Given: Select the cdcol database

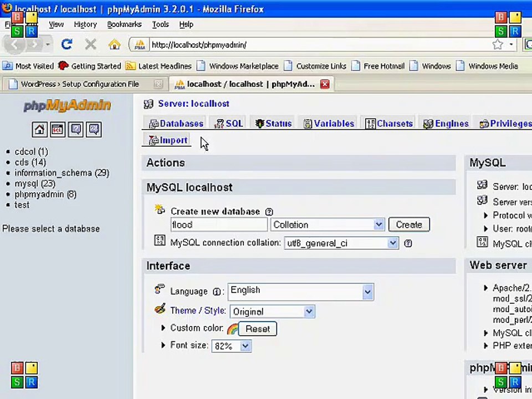Looking at the screenshot, I should pos(31,151).
